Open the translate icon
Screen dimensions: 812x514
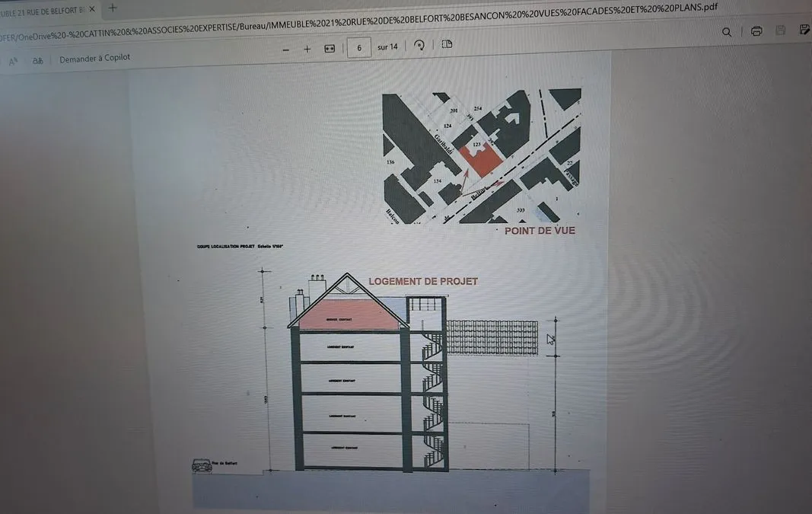click(x=37, y=61)
